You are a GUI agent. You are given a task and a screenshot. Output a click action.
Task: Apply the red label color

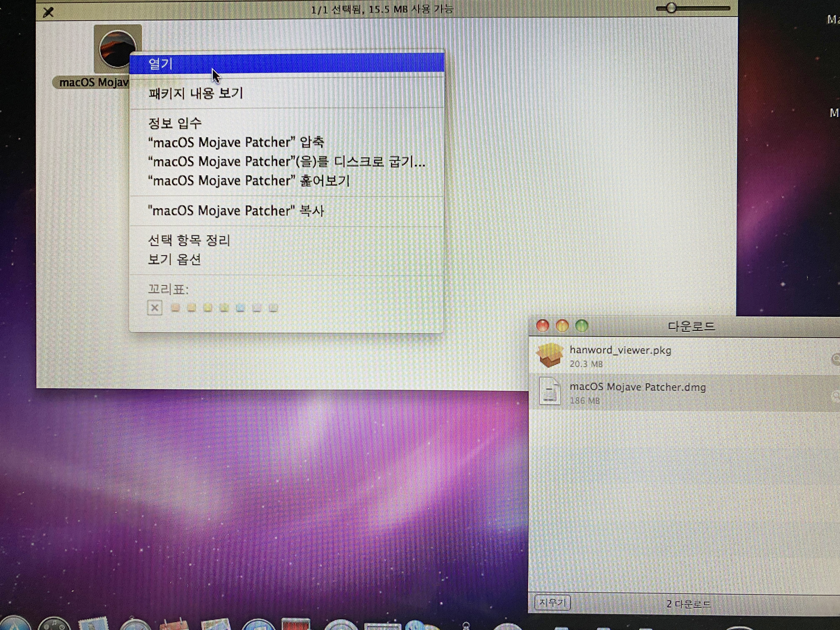[x=175, y=307]
